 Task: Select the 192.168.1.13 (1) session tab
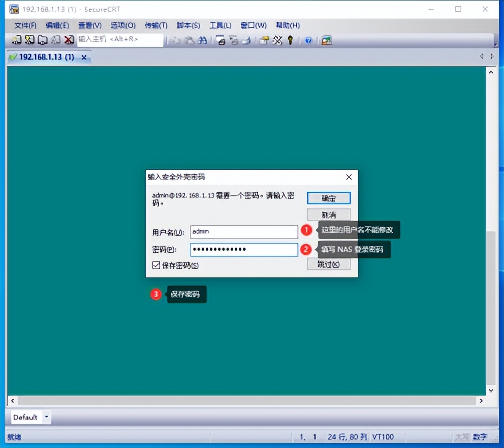tap(45, 57)
